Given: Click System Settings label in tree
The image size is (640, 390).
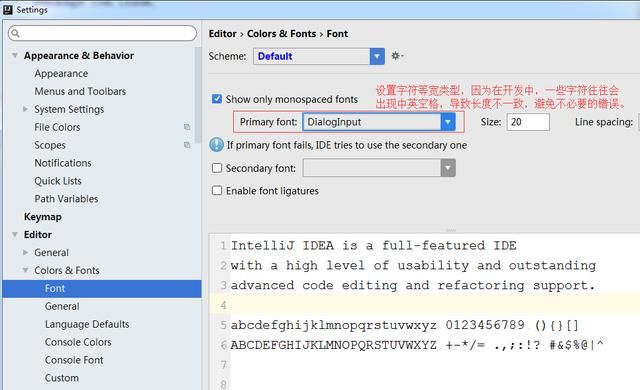Looking at the screenshot, I should tap(69, 109).
